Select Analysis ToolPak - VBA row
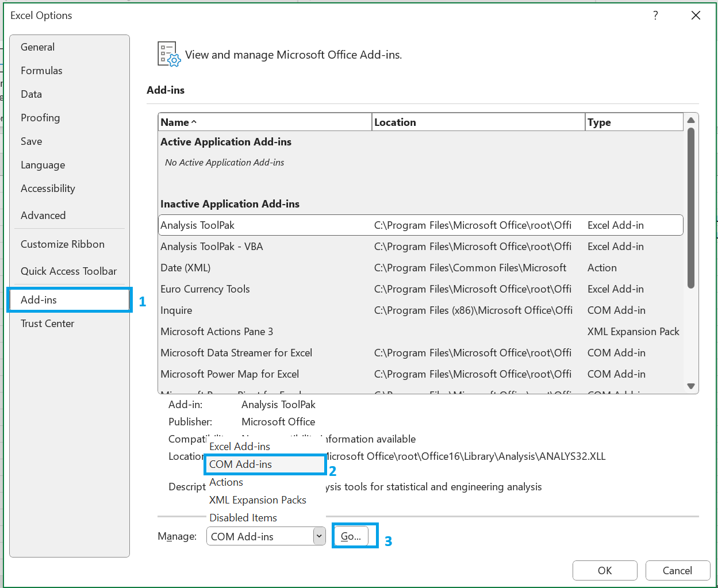This screenshot has width=718, height=588. 421,247
